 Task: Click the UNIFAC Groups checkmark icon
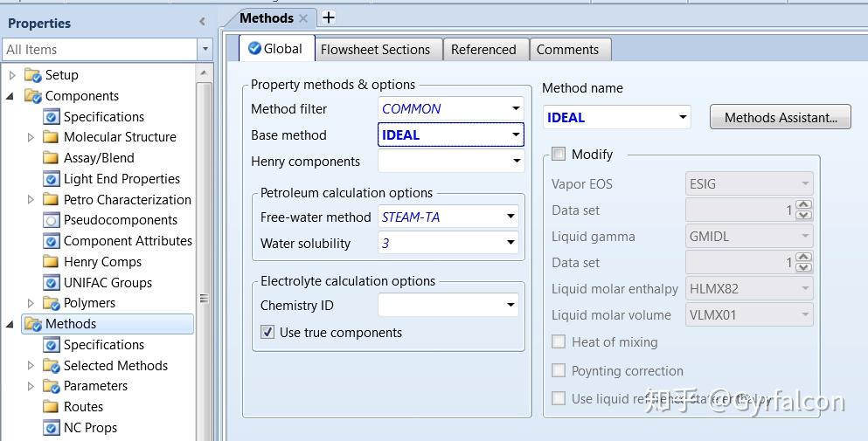(52, 283)
